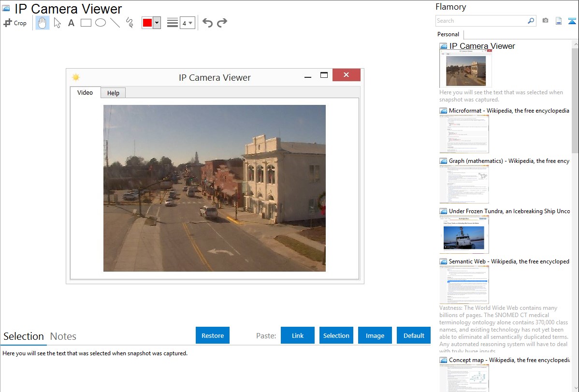The height and width of the screenshot is (392, 579).
Task: Click the blue triangle-under-bar icon
Action: 572,21
